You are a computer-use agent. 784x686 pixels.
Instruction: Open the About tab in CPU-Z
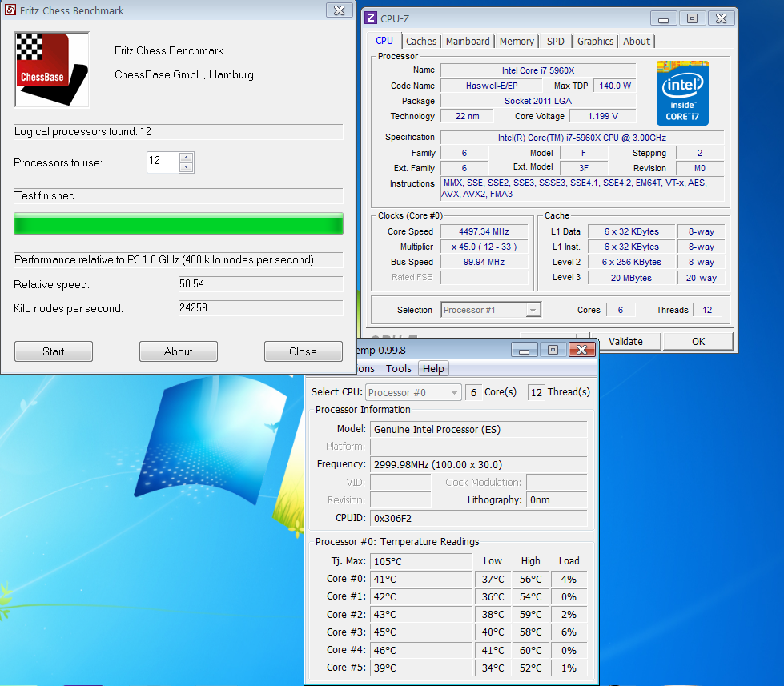click(637, 41)
